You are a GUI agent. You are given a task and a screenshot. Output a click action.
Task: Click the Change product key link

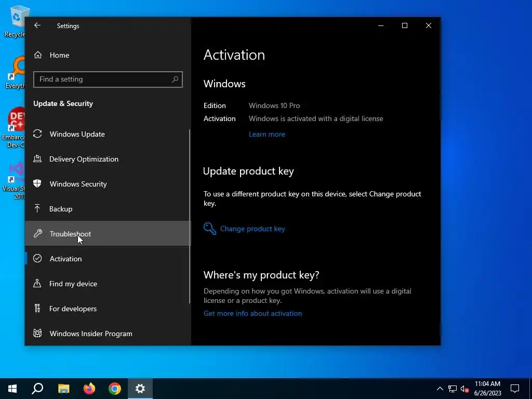(252, 229)
